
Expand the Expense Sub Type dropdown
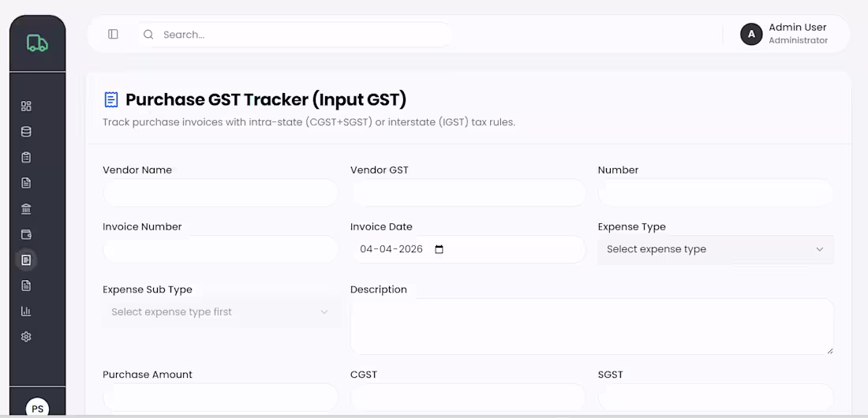(220, 312)
